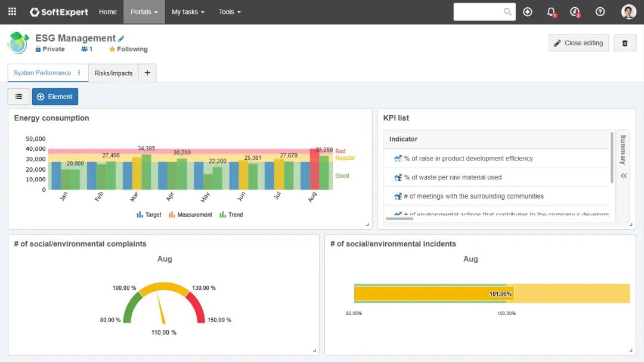
Task: Toggle the Target series in chart legend
Action: [149, 215]
